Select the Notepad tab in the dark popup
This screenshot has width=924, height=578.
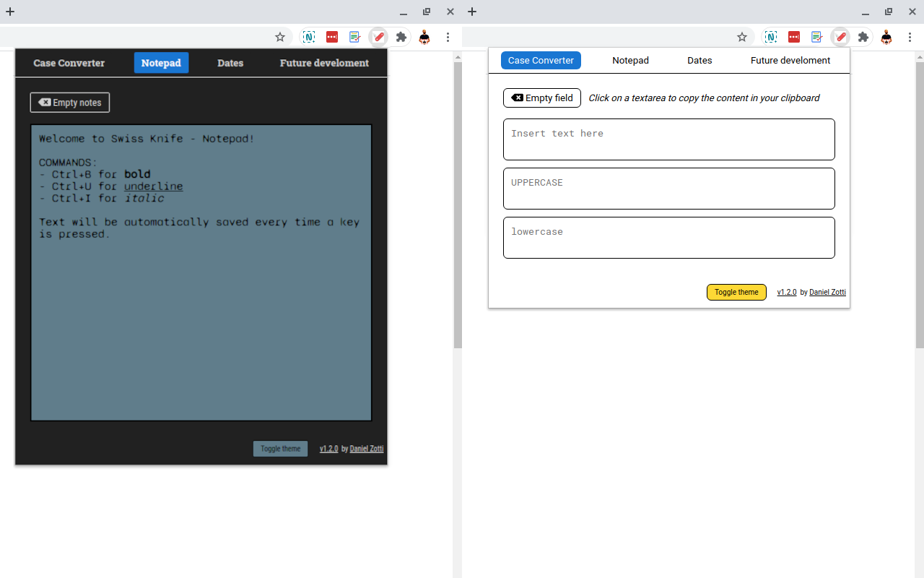(x=161, y=63)
